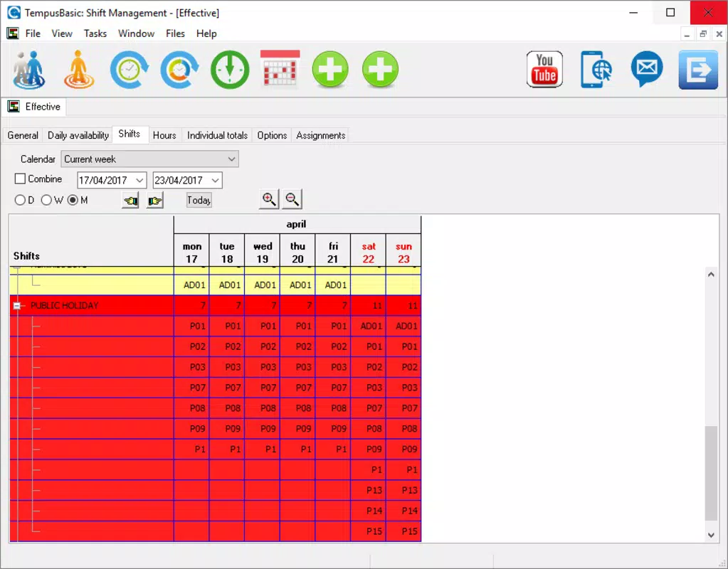
Task: Click the multicolor clock cycle icon
Action: click(x=179, y=70)
